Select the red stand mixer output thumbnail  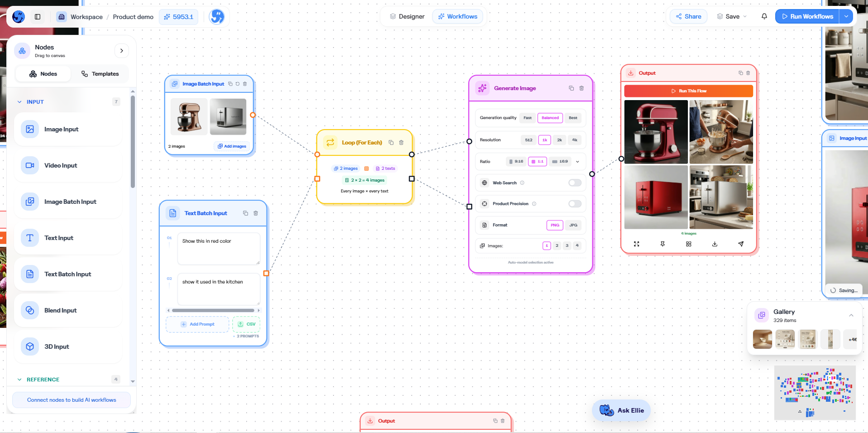[656, 132]
